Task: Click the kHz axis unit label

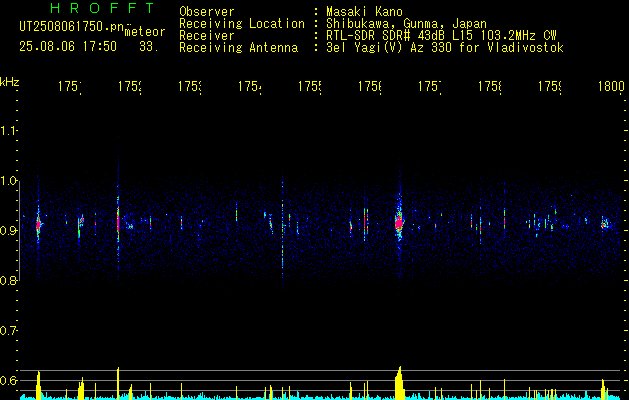Action: [10, 82]
